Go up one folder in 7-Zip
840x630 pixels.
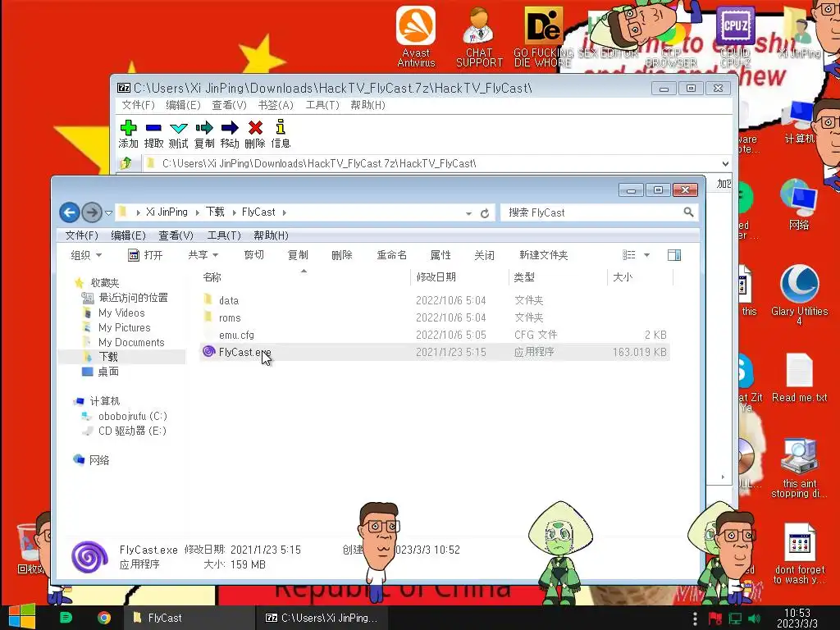[x=126, y=163]
